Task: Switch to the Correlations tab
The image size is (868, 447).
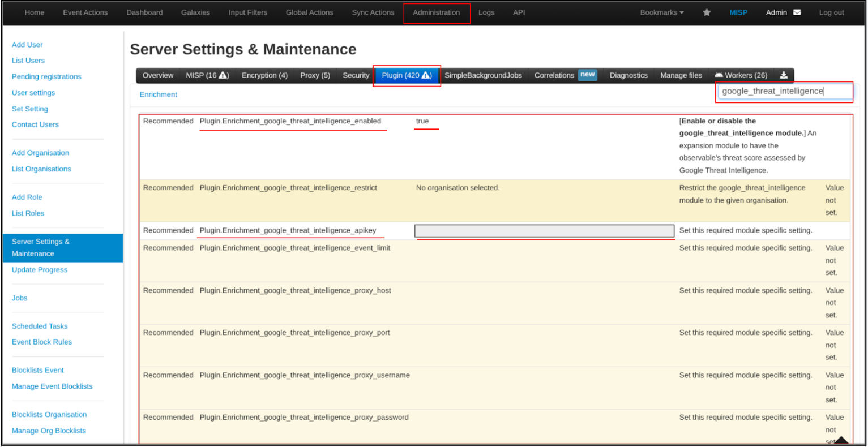Action: coord(566,75)
